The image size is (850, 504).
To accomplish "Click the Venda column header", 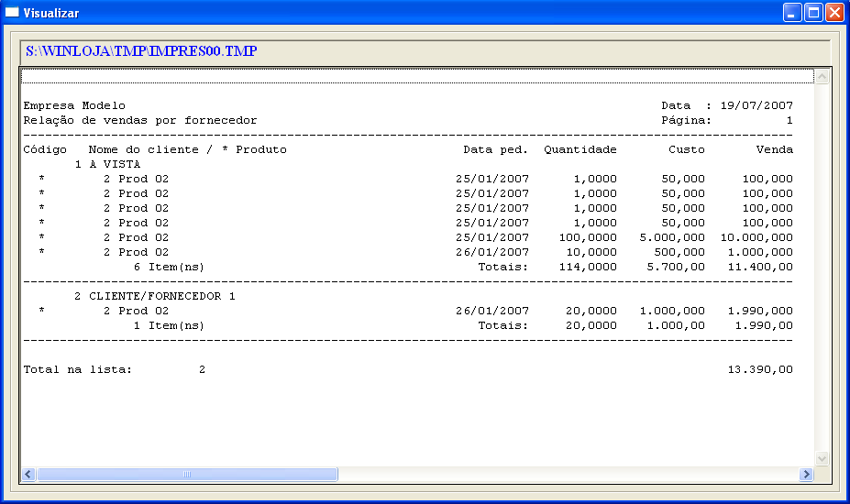I will coord(774,149).
